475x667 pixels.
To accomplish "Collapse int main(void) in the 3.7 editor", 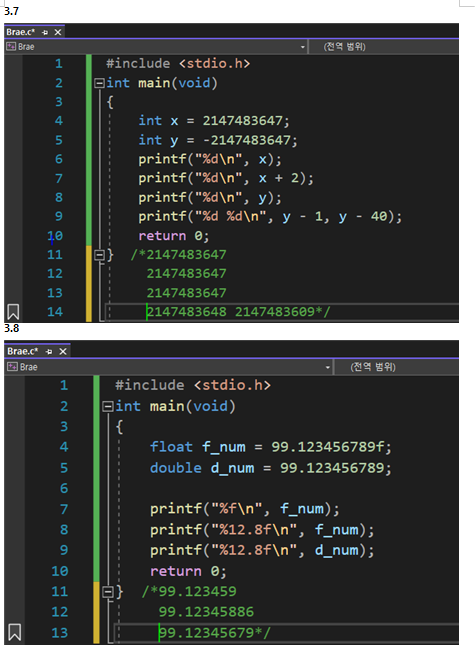I will click(x=99, y=83).
